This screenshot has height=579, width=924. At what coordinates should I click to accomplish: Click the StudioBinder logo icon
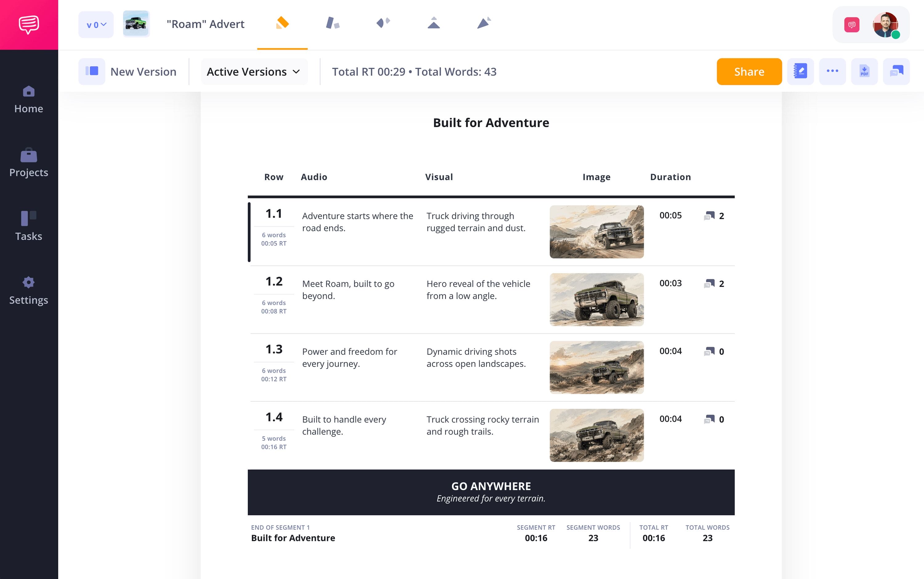[29, 25]
